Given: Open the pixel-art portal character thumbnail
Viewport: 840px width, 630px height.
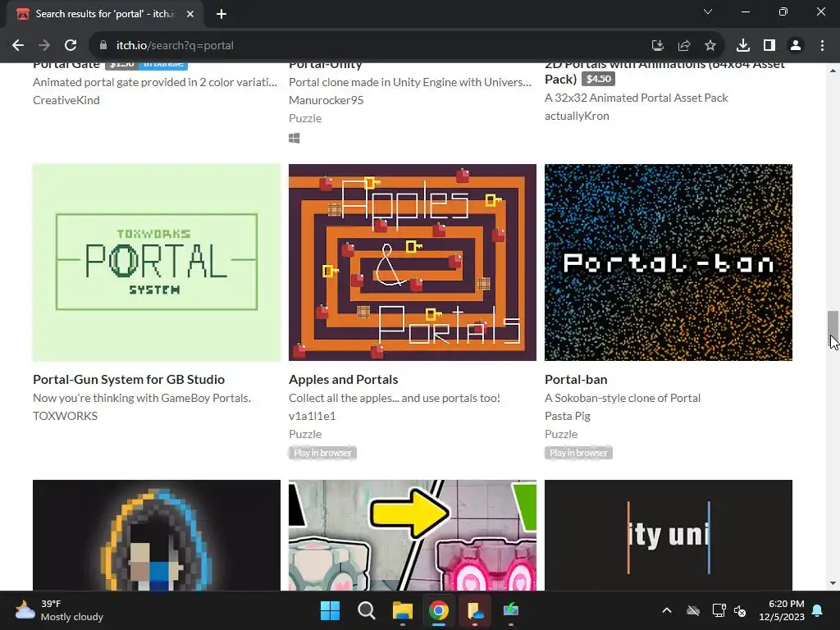Looking at the screenshot, I should (x=157, y=535).
